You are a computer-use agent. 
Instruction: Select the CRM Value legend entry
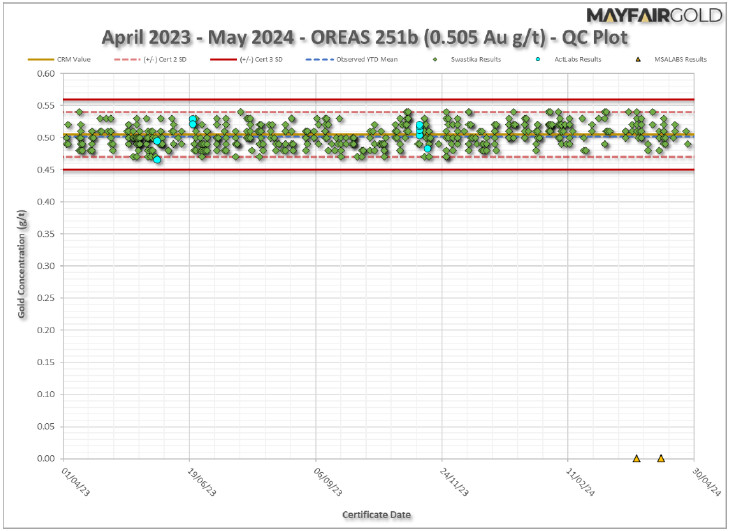pos(60,60)
